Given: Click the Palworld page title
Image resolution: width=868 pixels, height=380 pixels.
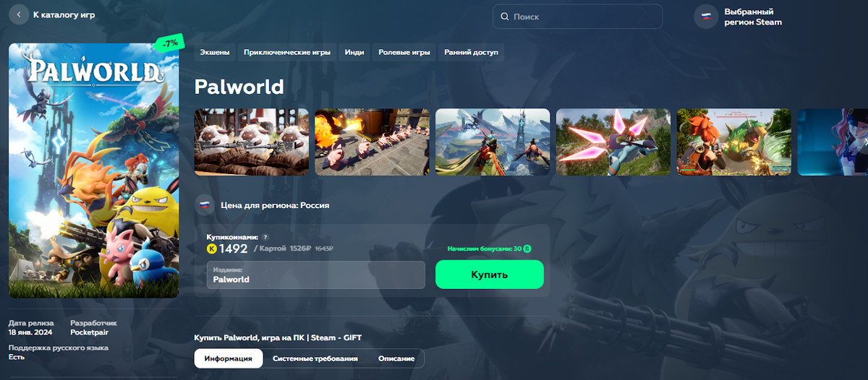Looking at the screenshot, I should (x=239, y=87).
